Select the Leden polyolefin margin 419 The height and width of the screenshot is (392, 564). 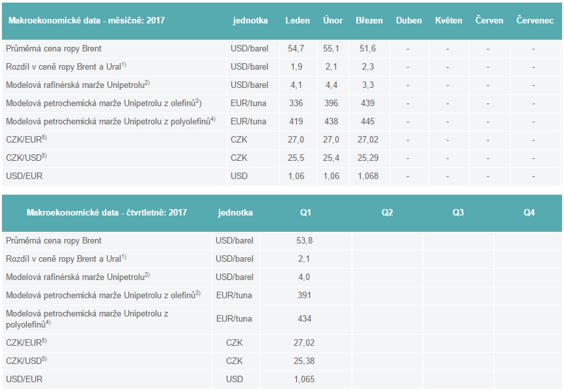click(x=296, y=122)
